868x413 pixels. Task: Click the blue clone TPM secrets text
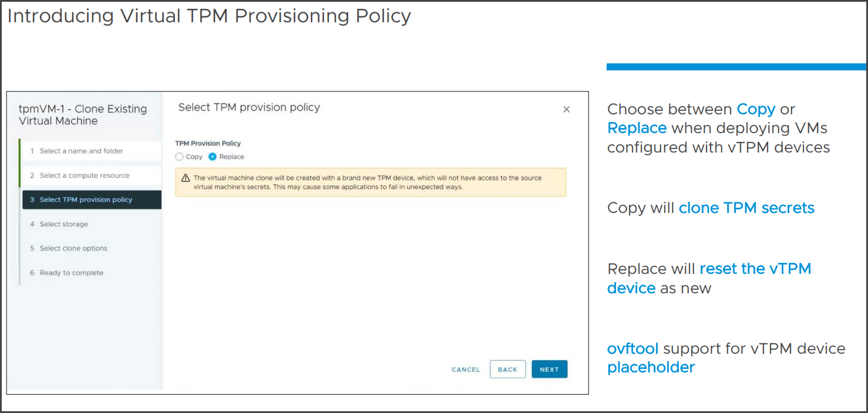tap(746, 208)
